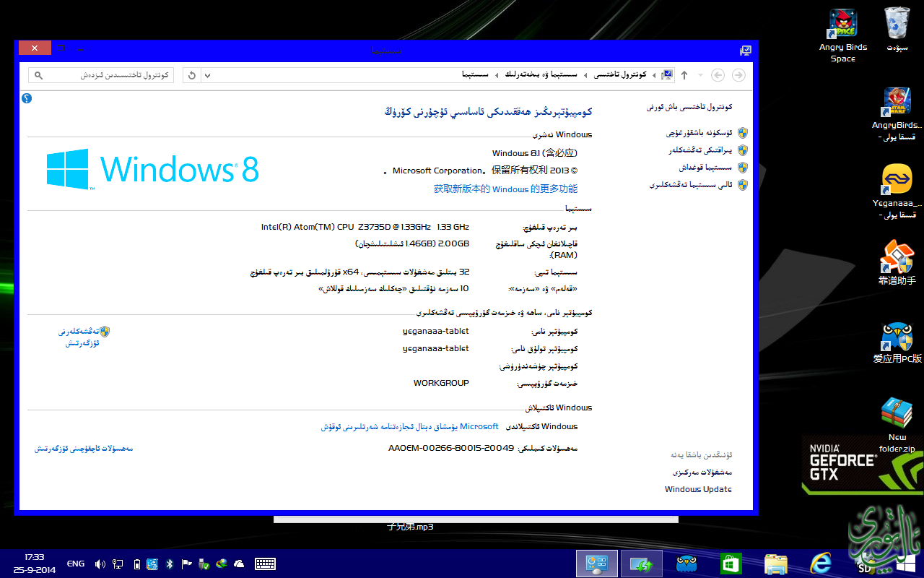Image resolution: width=924 pixels, height=578 pixels.
Task: Click the volume speaker icon in the tray
Action: click(x=100, y=564)
